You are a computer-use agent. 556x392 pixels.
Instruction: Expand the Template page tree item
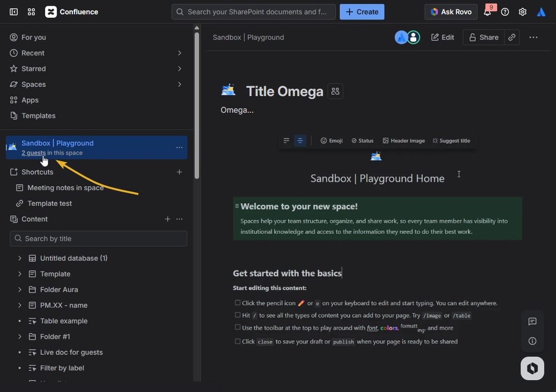pos(19,274)
